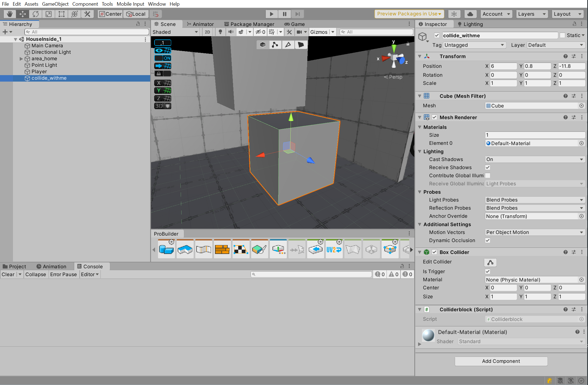This screenshot has width=588, height=385.
Task: Select the Hand tool in toolbar
Action: pyautogui.click(x=10, y=14)
